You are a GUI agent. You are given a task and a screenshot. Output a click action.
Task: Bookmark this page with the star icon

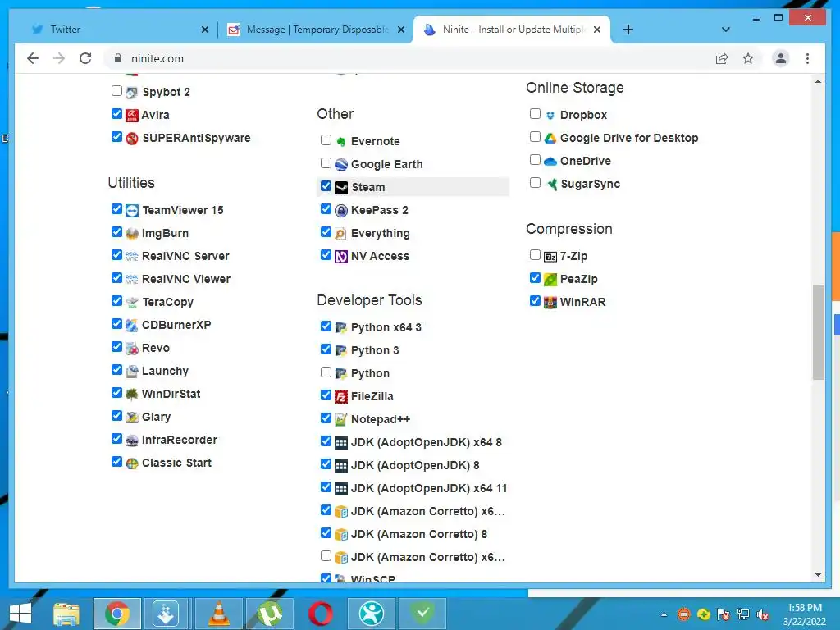coord(748,58)
